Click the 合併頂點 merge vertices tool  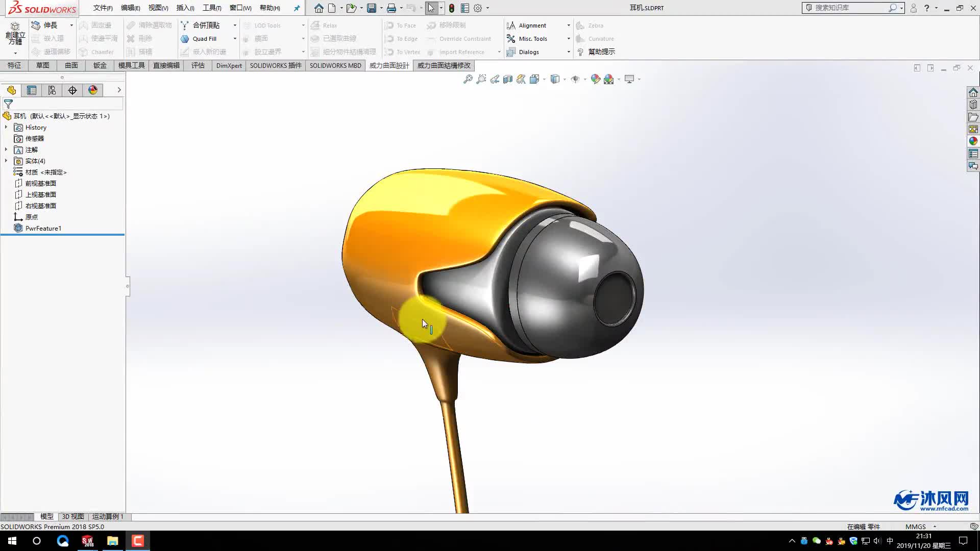201,25
